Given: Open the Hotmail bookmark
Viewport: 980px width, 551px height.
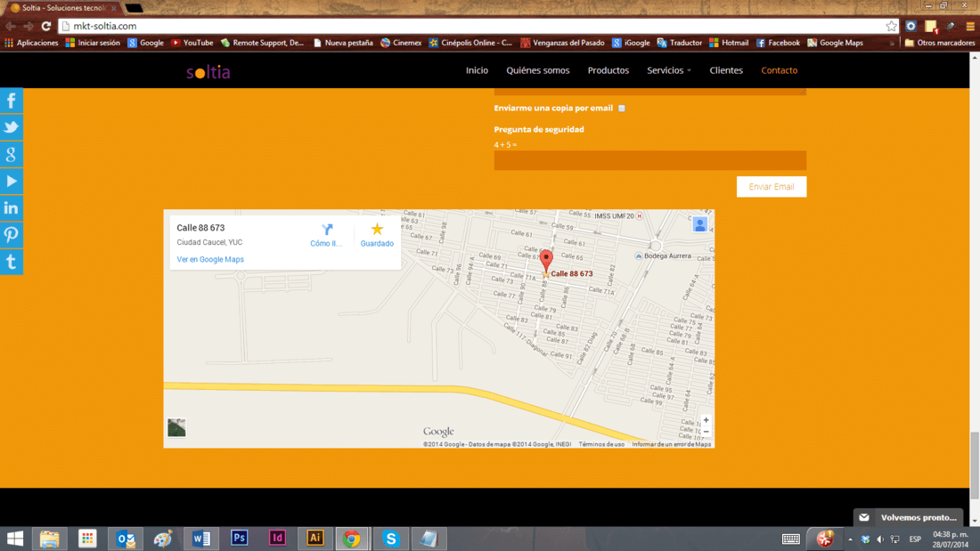Looking at the screenshot, I should (x=729, y=43).
